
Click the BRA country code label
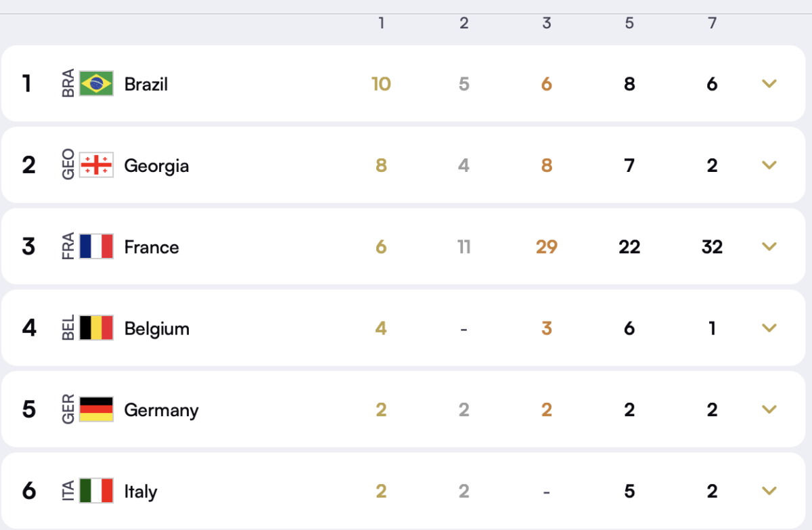coord(68,84)
